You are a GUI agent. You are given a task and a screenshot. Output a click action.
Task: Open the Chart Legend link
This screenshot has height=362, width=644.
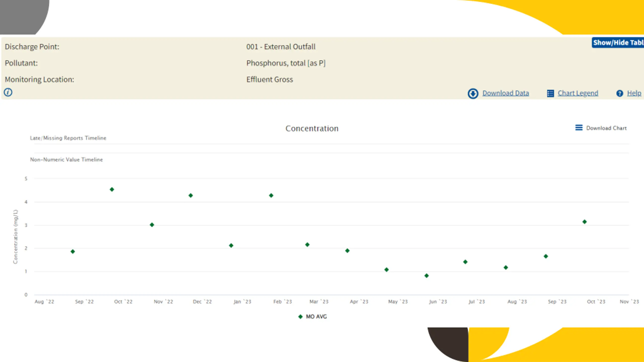point(578,93)
